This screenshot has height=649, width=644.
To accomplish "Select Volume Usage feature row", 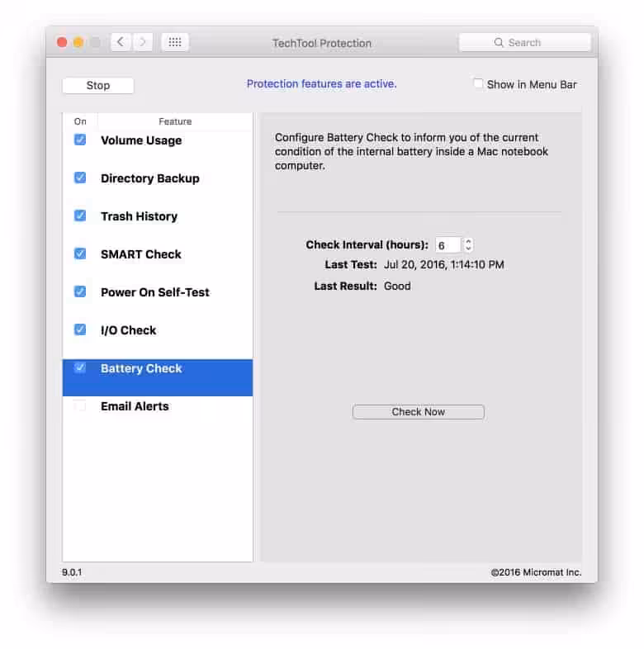I will click(158, 150).
